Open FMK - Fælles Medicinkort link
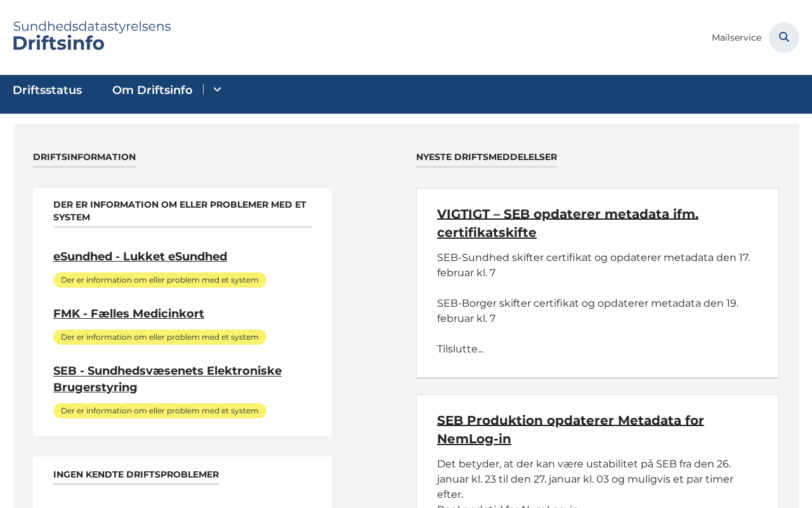812x508 pixels. [129, 314]
